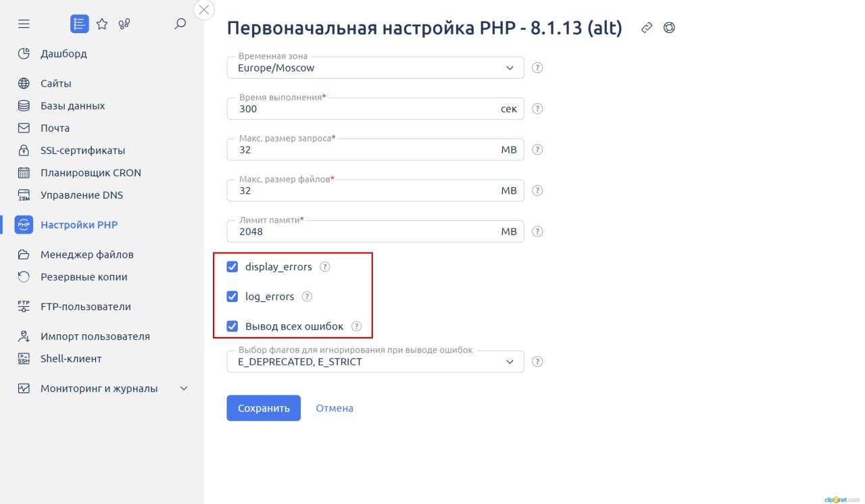Click the search magnifier icon
The height and width of the screenshot is (504, 865).
pyautogui.click(x=180, y=24)
